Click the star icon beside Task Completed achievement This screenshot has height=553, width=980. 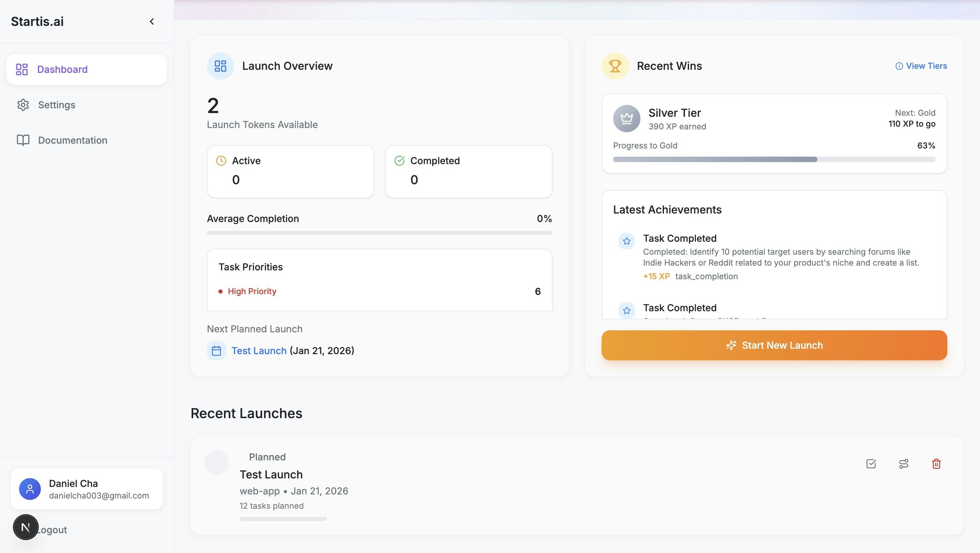626,240
